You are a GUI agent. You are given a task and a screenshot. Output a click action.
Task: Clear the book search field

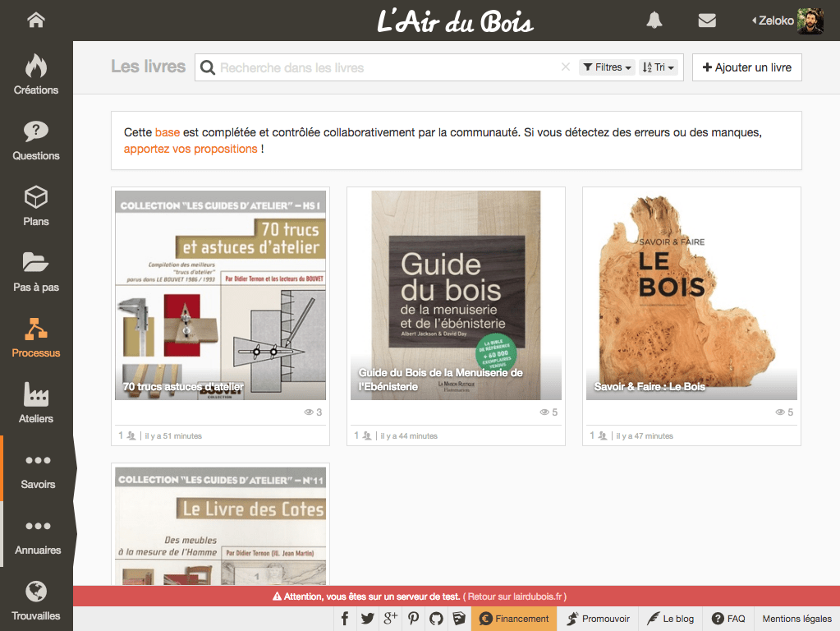[565, 67]
